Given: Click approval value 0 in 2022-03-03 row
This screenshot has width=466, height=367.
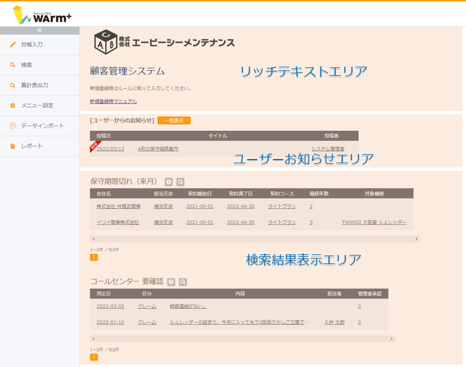Looking at the screenshot, I should click(359, 306).
